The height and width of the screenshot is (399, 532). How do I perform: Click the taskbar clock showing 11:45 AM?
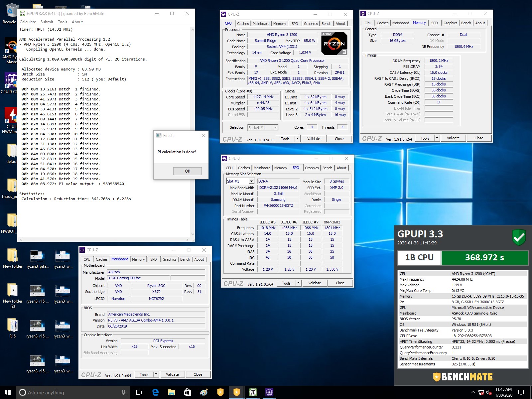pos(504,392)
